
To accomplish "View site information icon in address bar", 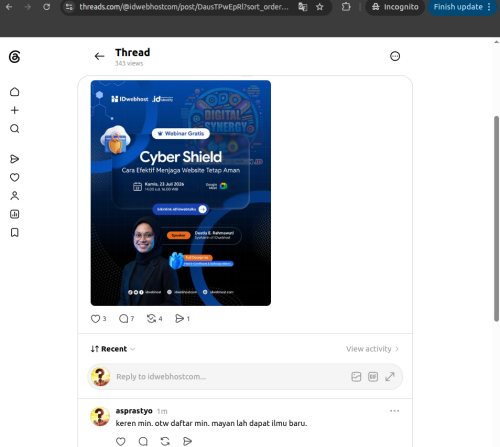I will click(x=69, y=7).
